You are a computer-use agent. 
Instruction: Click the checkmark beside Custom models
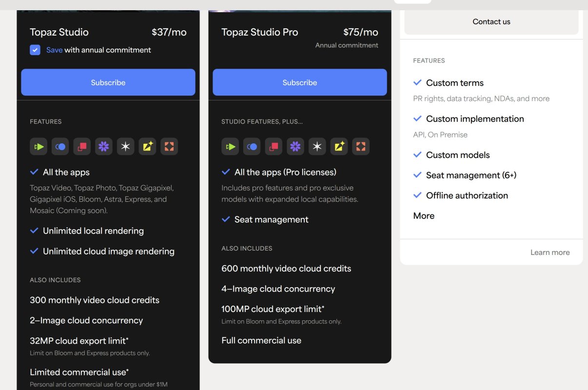point(417,155)
